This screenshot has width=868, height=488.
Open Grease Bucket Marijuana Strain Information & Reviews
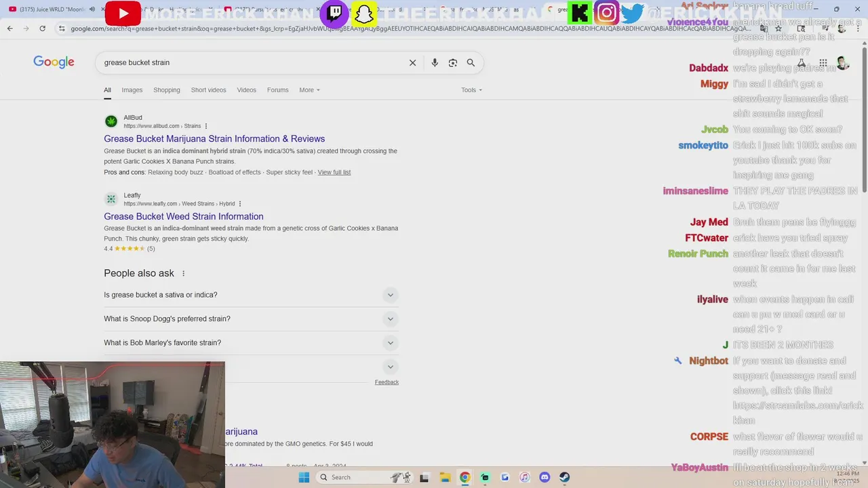(x=214, y=139)
